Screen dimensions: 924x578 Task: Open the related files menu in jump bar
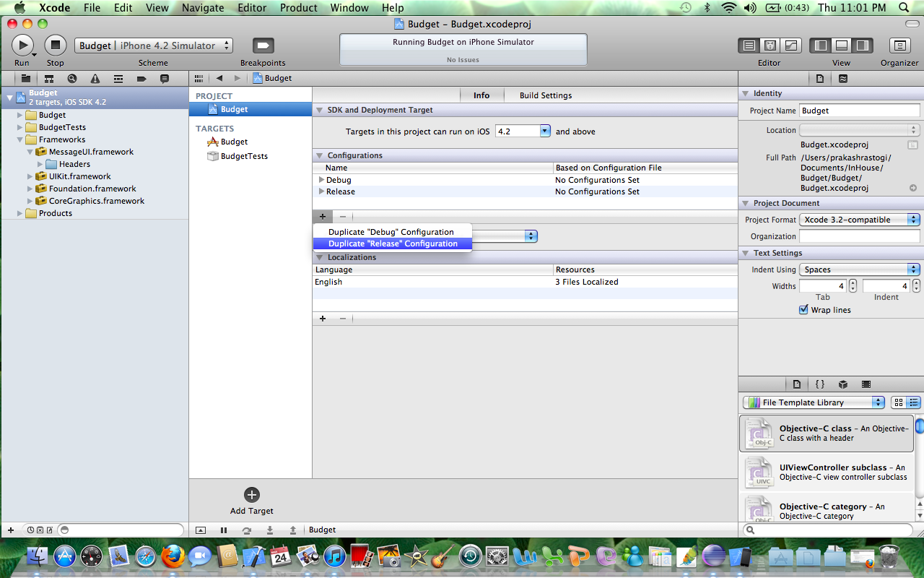pos(199,78)
